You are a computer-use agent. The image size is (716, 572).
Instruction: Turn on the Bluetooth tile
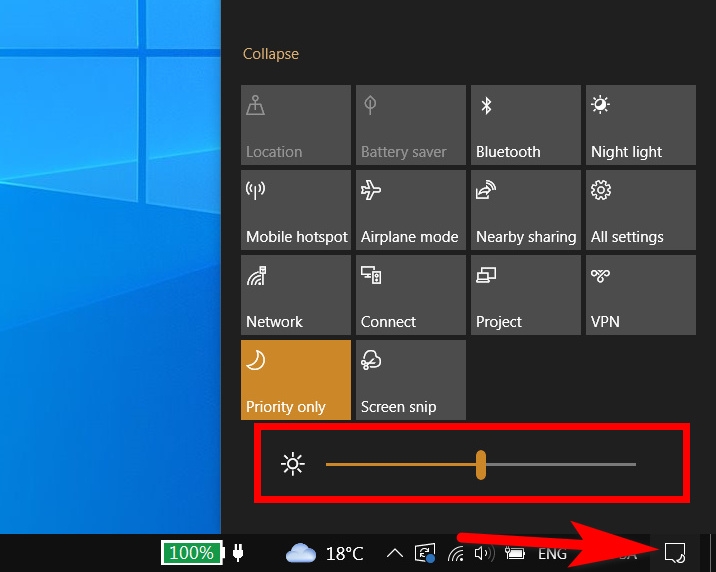[526, 125]
